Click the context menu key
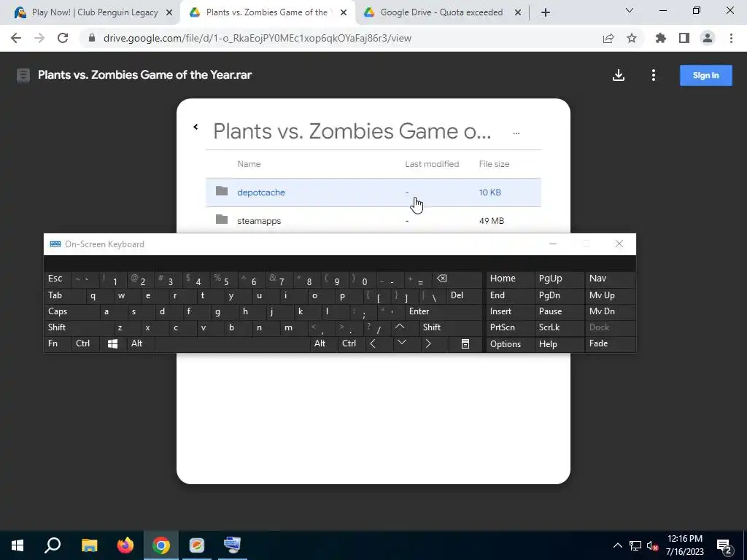 tap(465, 344)
